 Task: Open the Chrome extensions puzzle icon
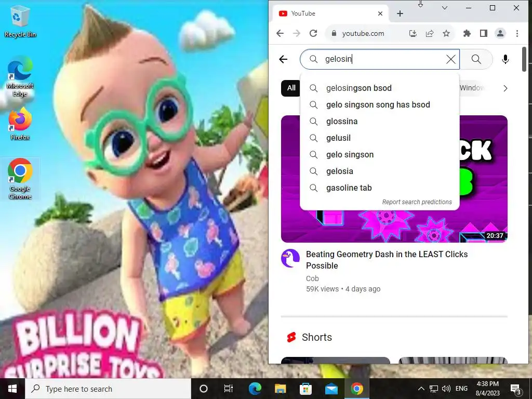pyautogui.click(x=467, y=33)
